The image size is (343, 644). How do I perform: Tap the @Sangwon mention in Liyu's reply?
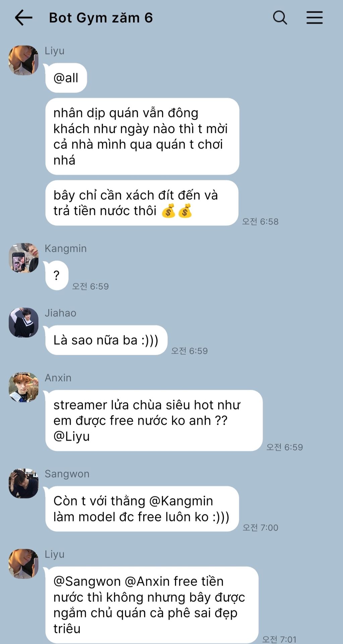tap(87, 581)
